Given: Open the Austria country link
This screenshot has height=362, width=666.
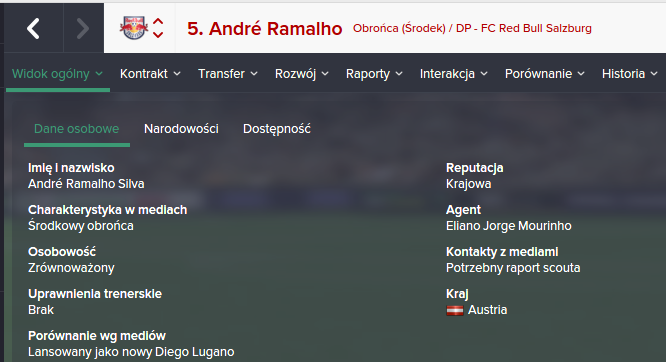Looking at the screenshot, I should click(487, 310).
